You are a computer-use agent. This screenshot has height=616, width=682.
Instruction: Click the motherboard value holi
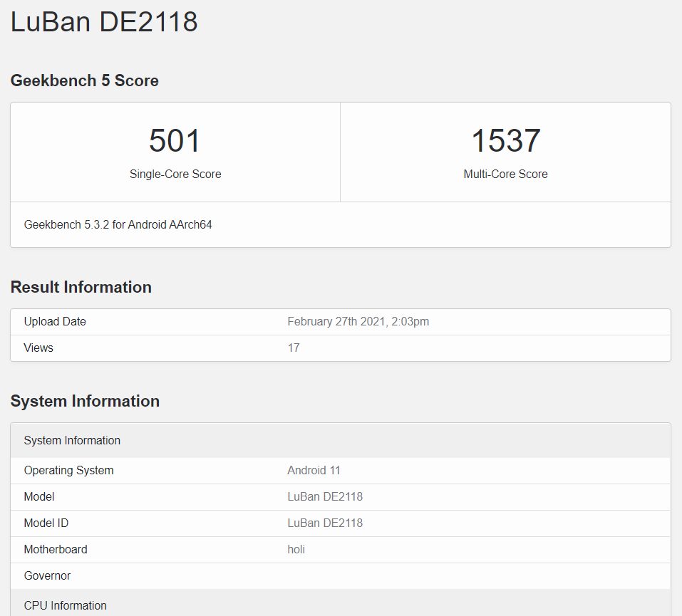tap(296, 549)
